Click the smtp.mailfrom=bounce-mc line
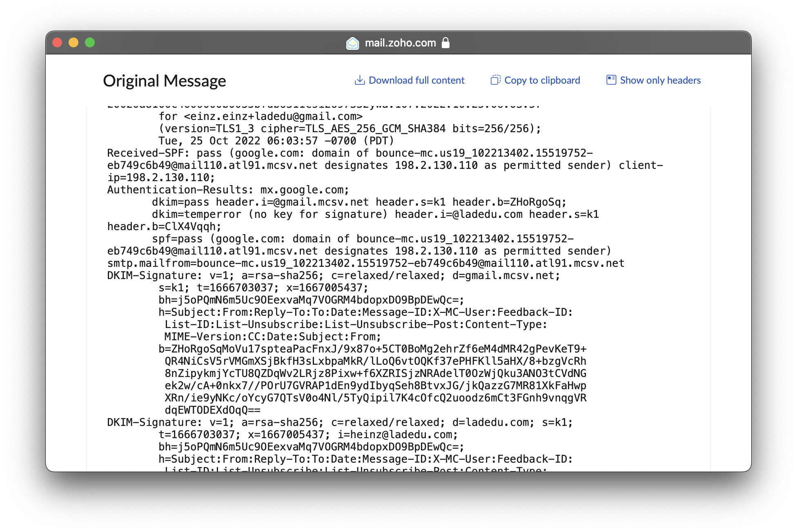The image size is (797, 532). pos(366,264)
